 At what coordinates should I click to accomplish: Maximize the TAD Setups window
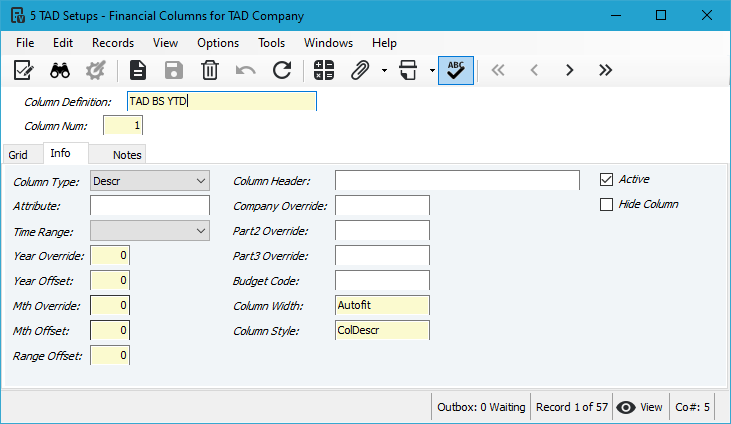pyautogui.click(x=661, y=15)
